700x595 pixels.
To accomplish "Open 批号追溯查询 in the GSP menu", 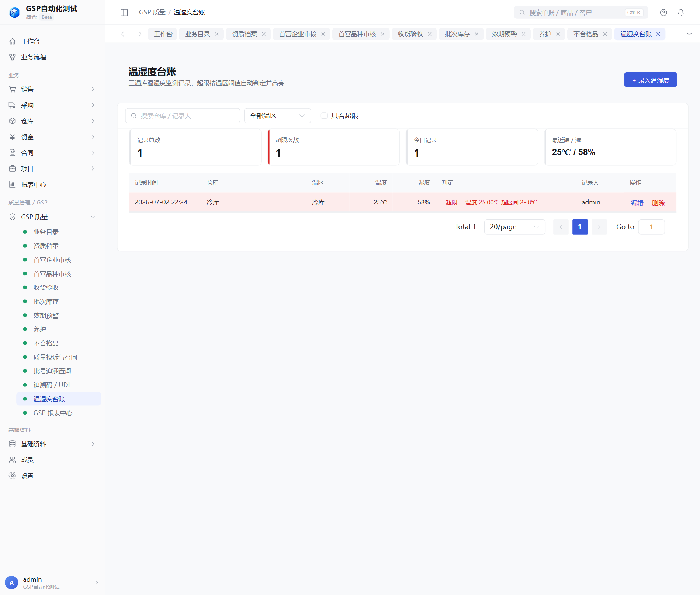I will (x=52, y=371).
